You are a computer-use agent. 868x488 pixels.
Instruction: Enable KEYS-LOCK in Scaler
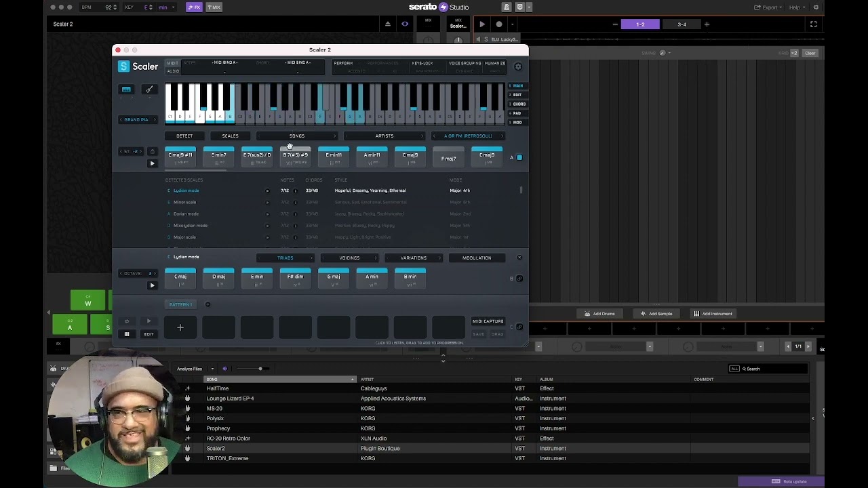pos(422,63)
